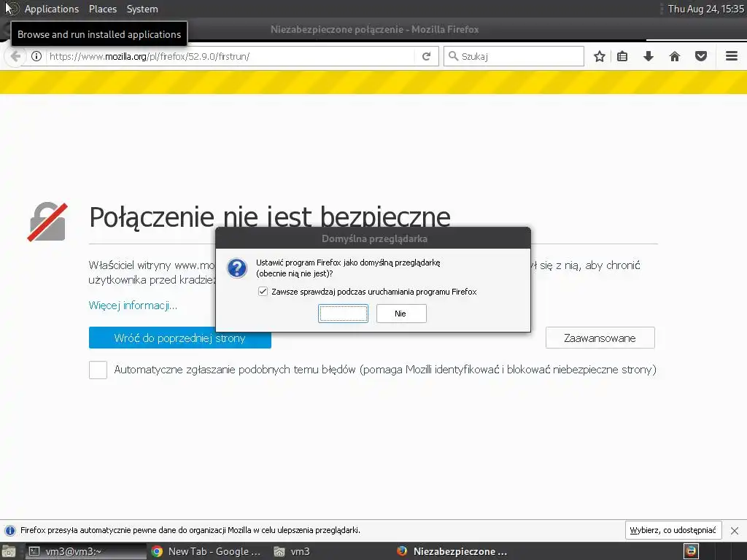Click the Chrome icon in taskbar
This screenshot has width=747, height=560.
click(157, 551)
